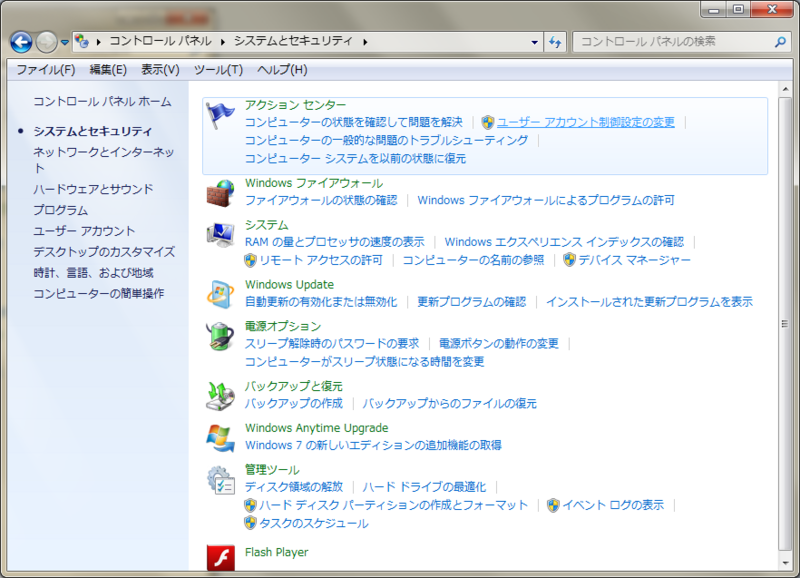Click shield icon before イベント ログの表示
The height and width of the screenshot is (578, 800).
[553, 506]
